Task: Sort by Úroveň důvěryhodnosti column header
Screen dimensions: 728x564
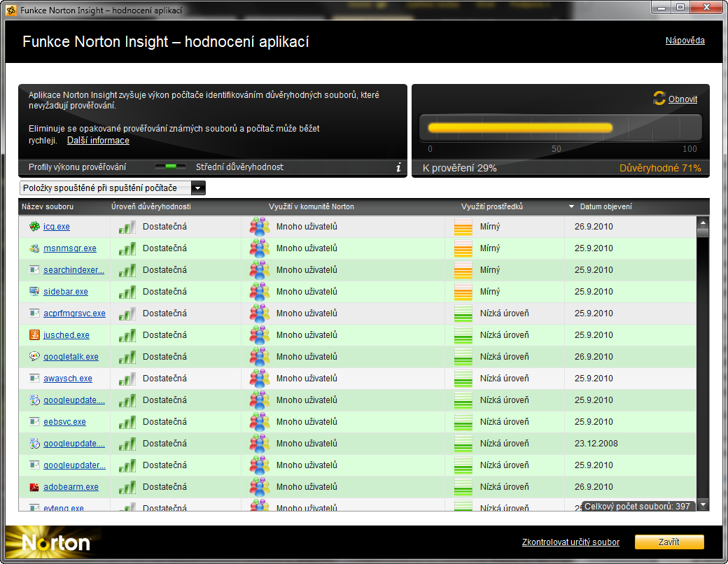Action: [x=150, y=207]
